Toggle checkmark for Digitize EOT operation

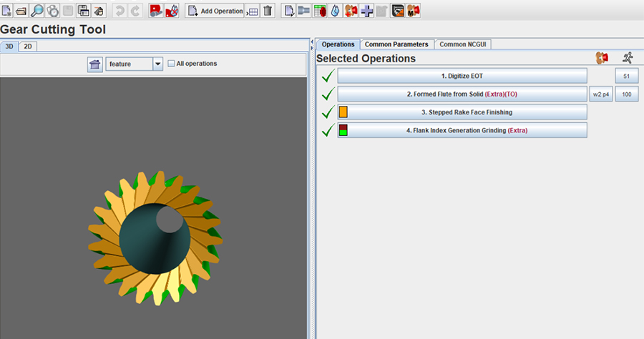[x=328, y=76]
